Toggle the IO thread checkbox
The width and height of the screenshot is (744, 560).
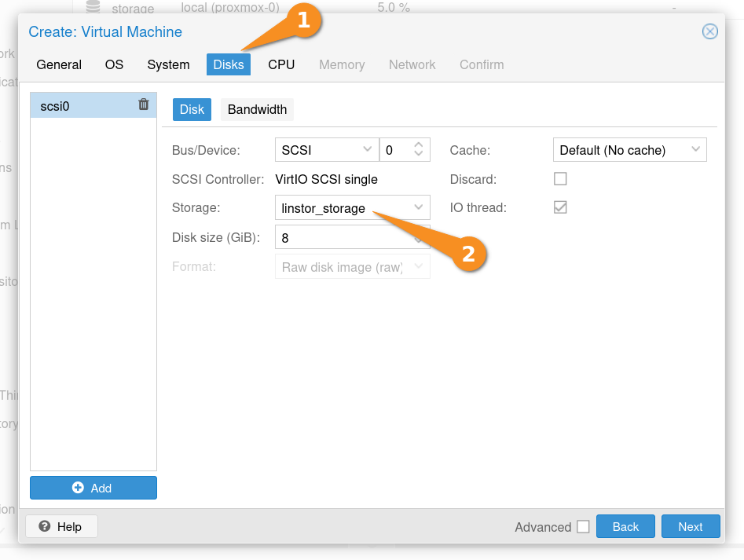point(560,207)
